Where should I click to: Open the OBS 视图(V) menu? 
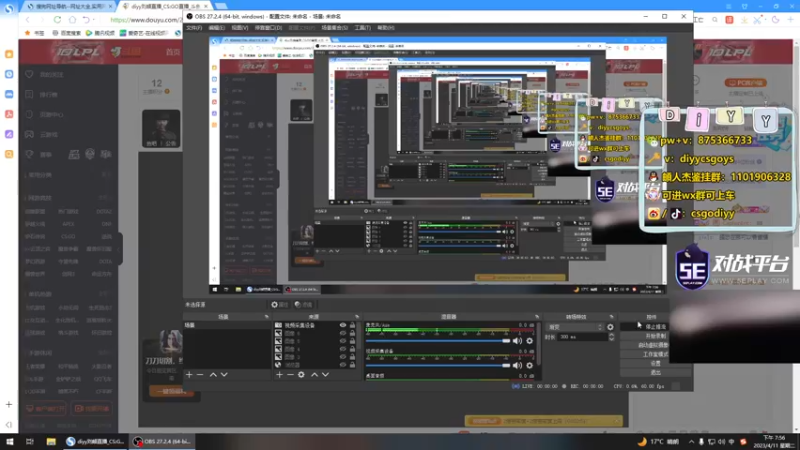click(x=240, y=28)
